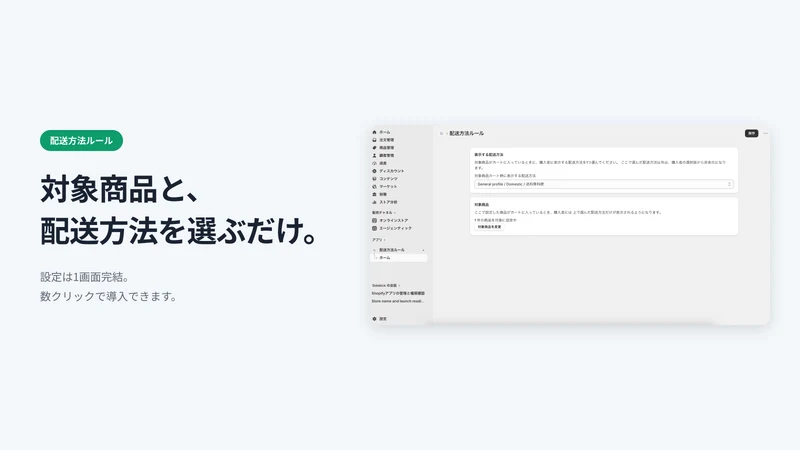Click the 設定は1画面完結。 text
800x450 pixels.
(x=86, y=277)
